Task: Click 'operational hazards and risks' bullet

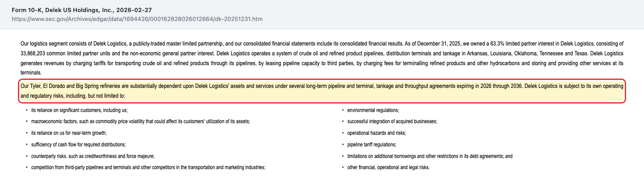Action: (x=377, y=133)
